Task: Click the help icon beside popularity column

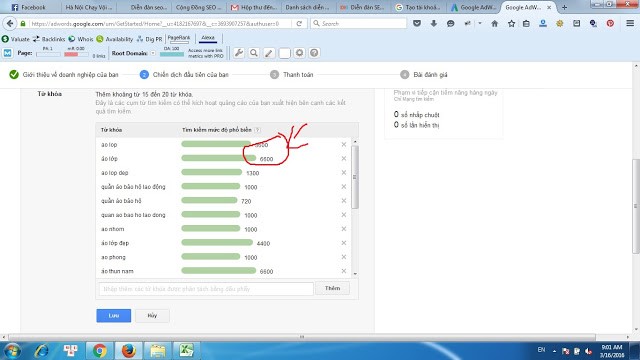Action: 257,130
